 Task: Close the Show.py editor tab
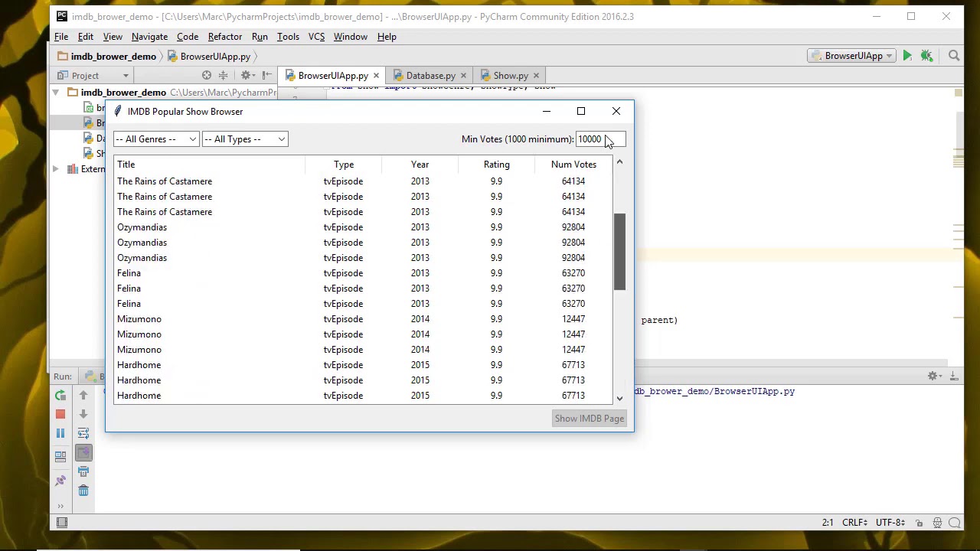[536, 76]
